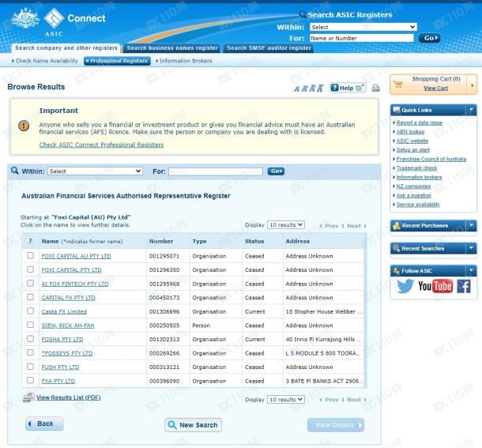This screenshot has height=448, width=482.
Task: Click the PDF icon beside View Results List
Action: [x=28, y=397]
